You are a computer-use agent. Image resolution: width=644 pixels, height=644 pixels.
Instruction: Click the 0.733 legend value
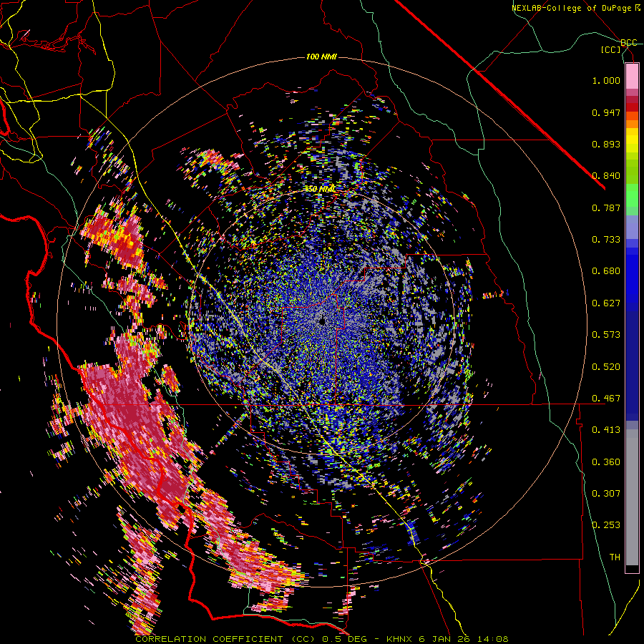606,240
